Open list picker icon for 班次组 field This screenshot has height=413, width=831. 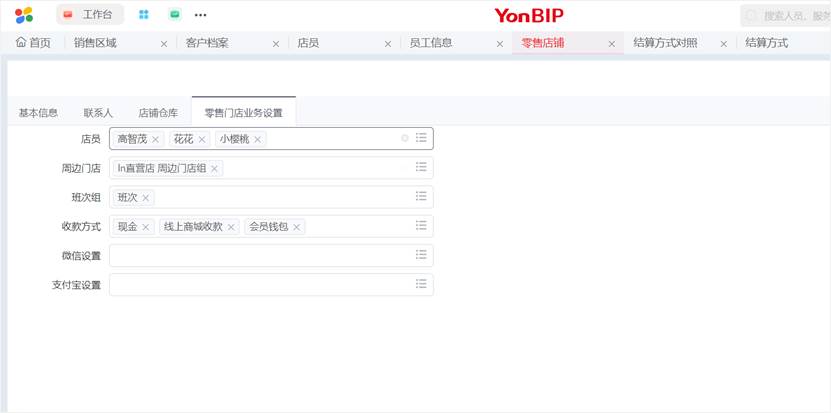pyautogui.click(x=421, y=196)
